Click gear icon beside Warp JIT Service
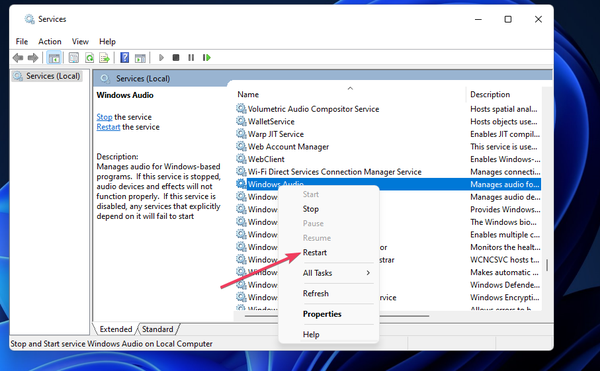The image size is (600, 371). [x=241, y=134]
